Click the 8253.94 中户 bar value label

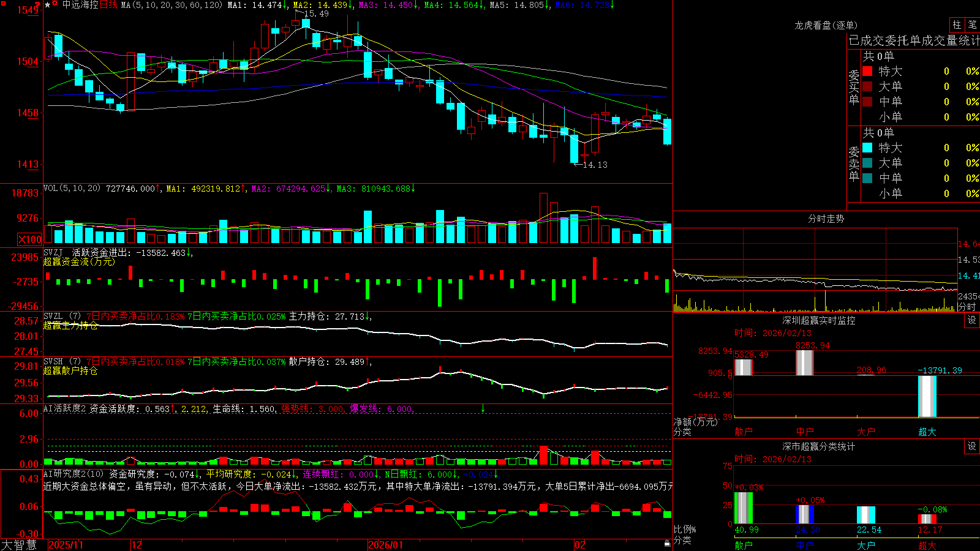point(813,345)
